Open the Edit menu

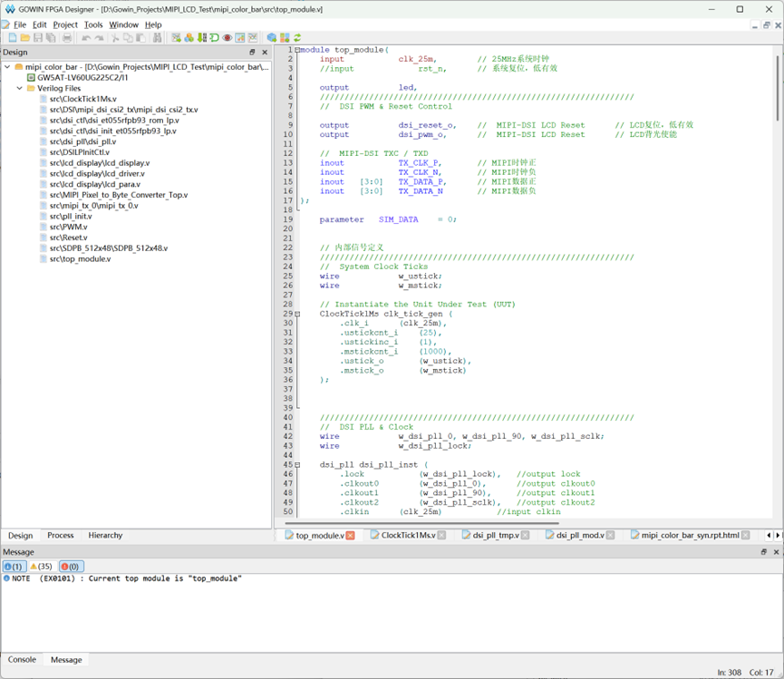40,24
